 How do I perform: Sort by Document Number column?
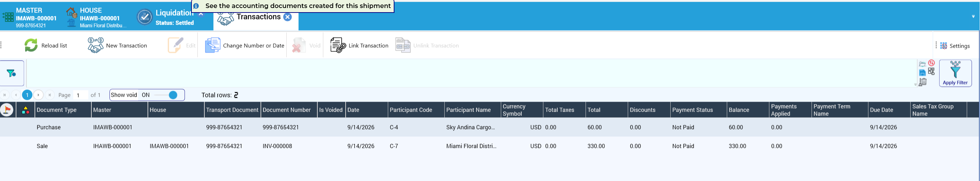pos(289,110)
